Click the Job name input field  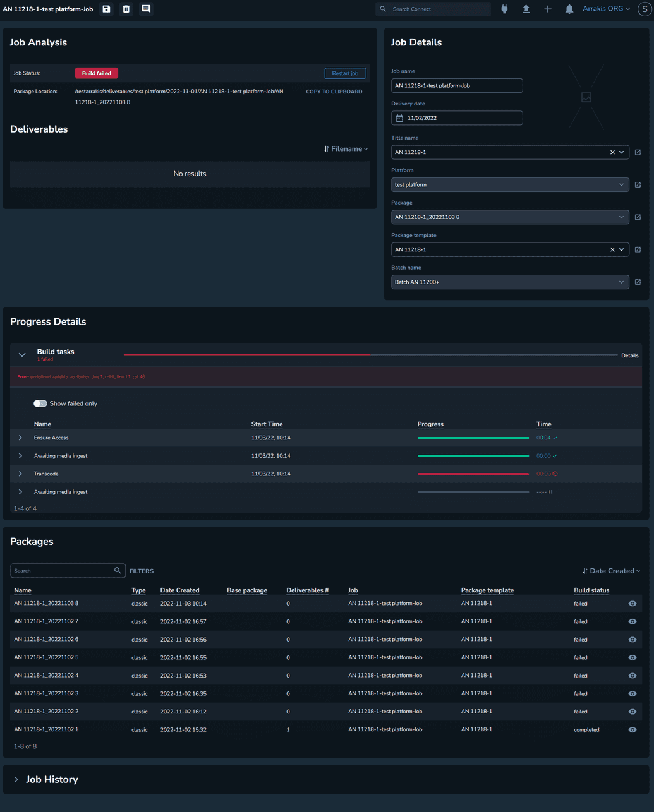click(457, 85)
